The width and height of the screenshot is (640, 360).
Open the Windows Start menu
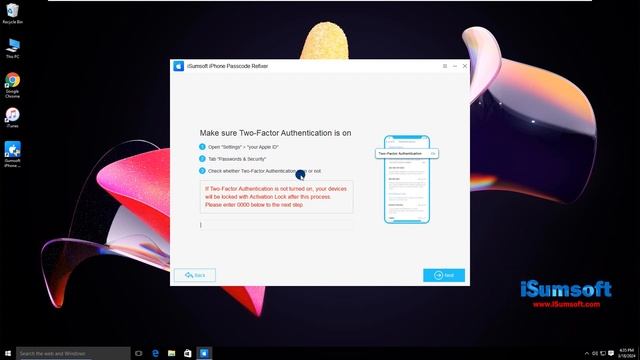point(8,353)
